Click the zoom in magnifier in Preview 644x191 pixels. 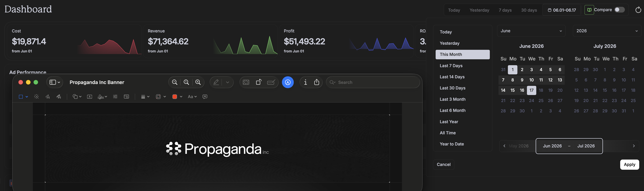point(198,82)
